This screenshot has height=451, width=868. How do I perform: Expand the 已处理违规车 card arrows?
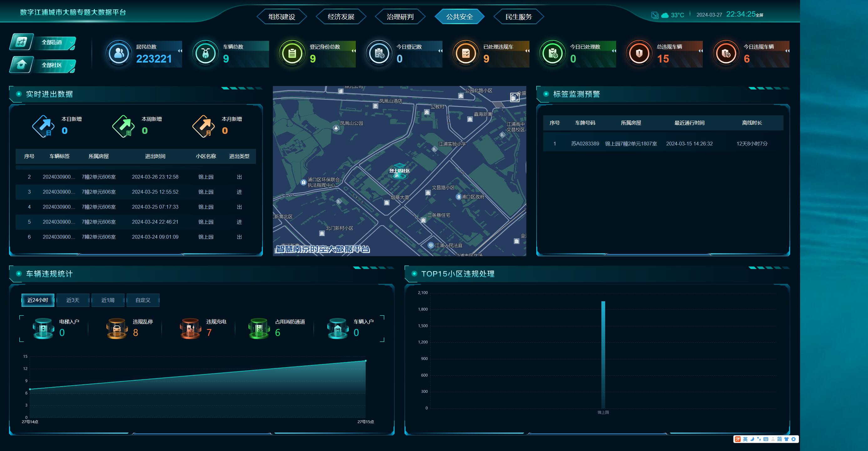(527, 51)
